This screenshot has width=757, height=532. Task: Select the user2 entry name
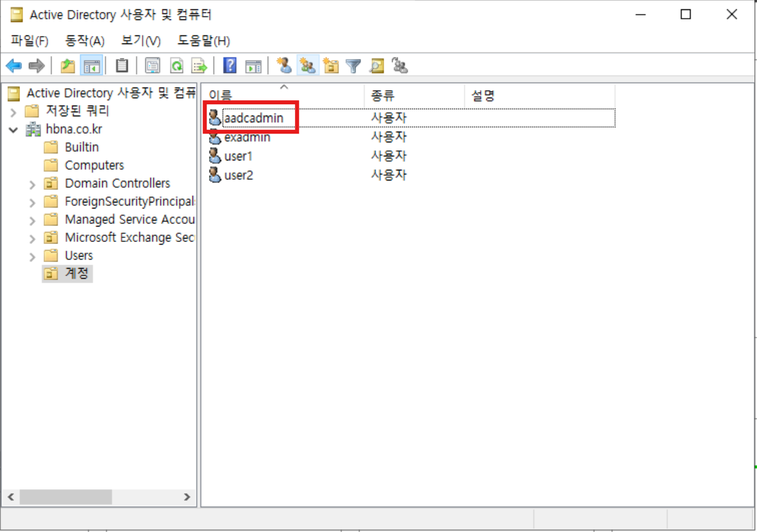point(239,175)
